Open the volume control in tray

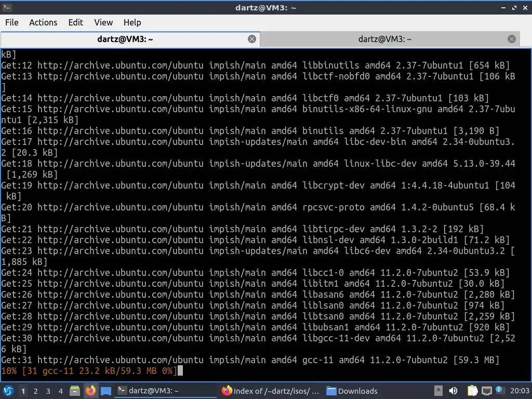pyautogui.click(x=453, y=391)
